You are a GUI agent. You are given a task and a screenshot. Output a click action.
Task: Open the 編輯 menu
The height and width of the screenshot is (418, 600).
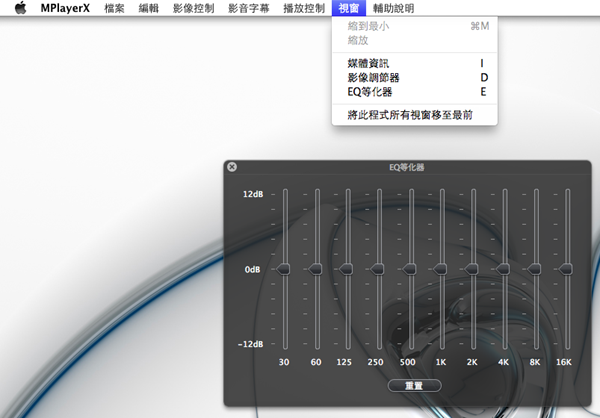[x=148, y=8]
